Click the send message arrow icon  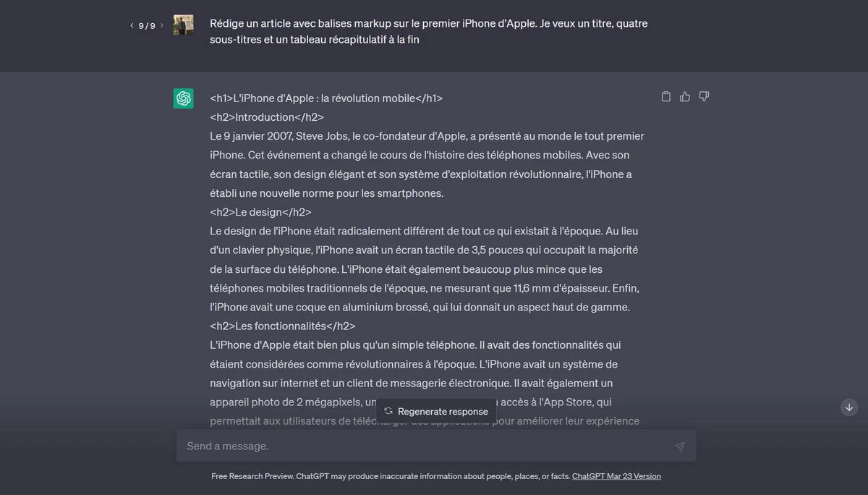[x=679, y=447]
